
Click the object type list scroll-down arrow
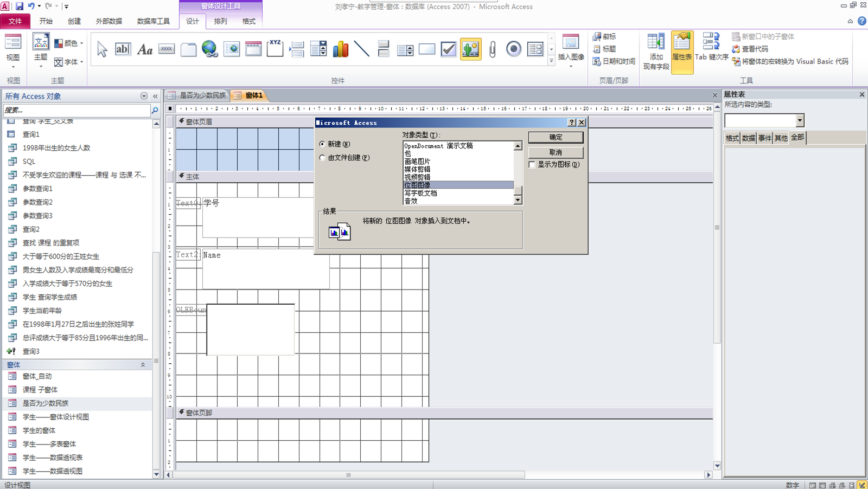pyautogui.click(x=518, y=200)
